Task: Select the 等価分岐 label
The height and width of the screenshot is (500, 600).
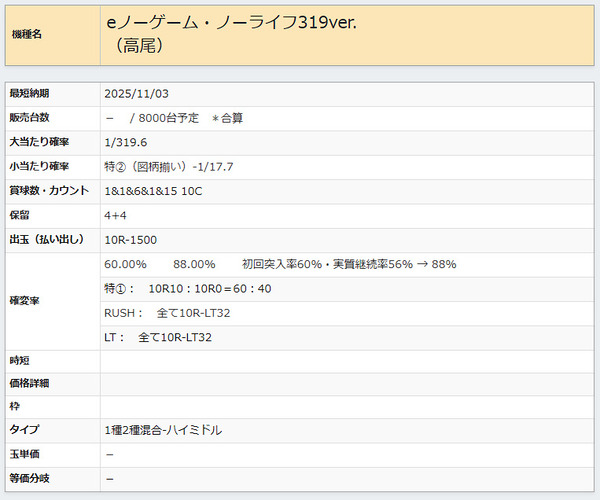Action: pyautogui.click(x=29, y=478)
